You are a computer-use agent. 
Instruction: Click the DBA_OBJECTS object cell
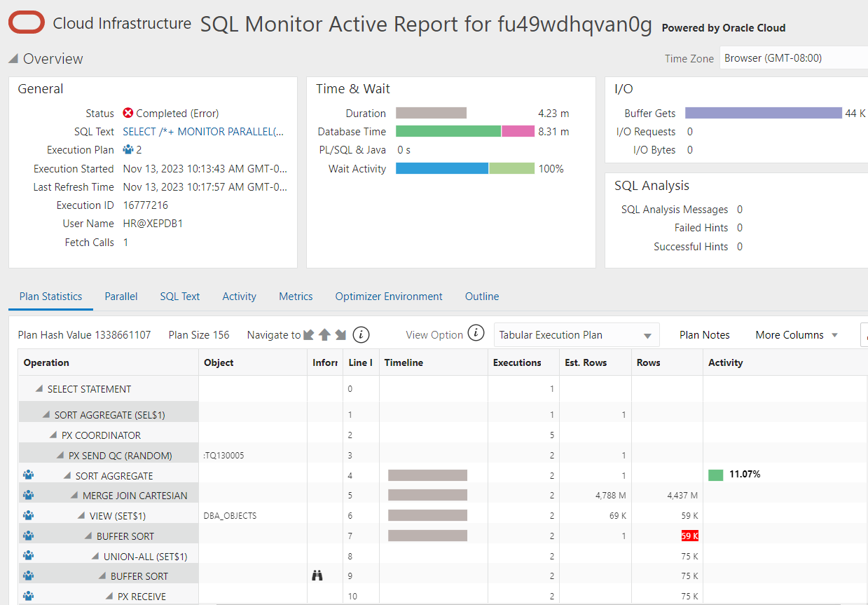pyautogui.click(x=230, y=515)
